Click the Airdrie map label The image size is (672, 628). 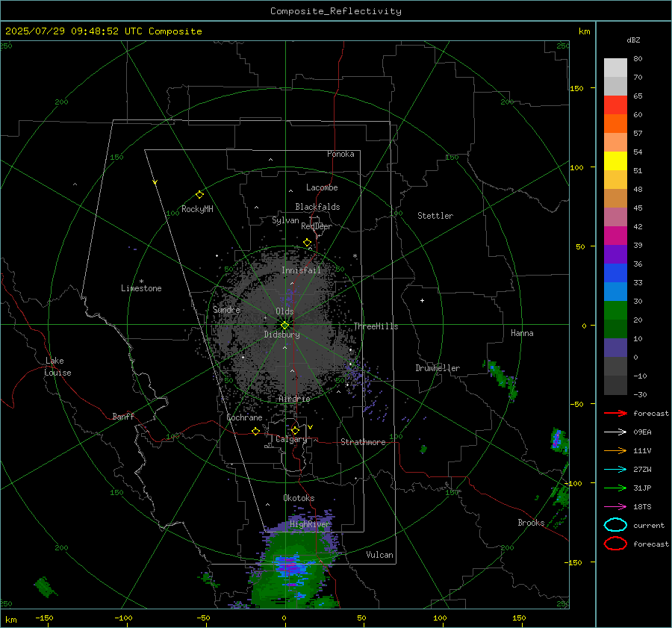[x=294, y=399]
